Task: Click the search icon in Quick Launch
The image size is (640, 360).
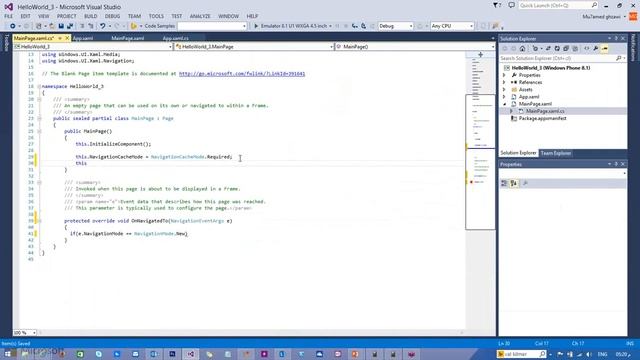Action: click(x=594, y=5)
